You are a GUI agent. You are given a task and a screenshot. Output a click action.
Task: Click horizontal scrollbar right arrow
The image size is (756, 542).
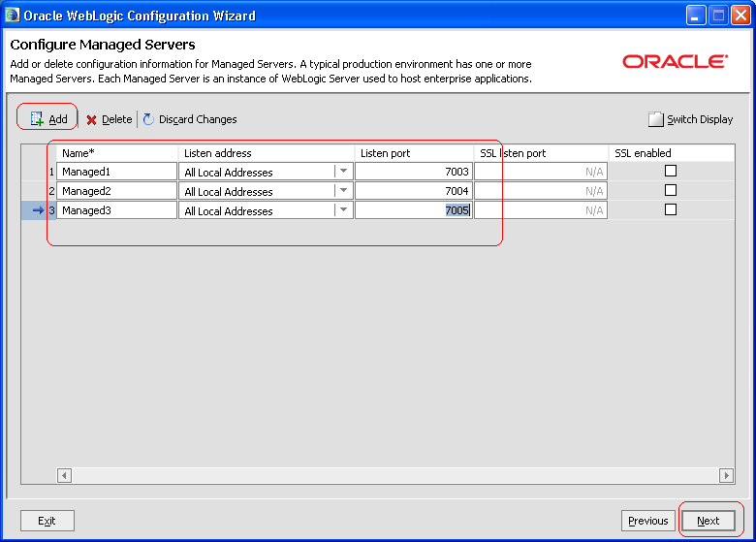click(x=727, y=475)
